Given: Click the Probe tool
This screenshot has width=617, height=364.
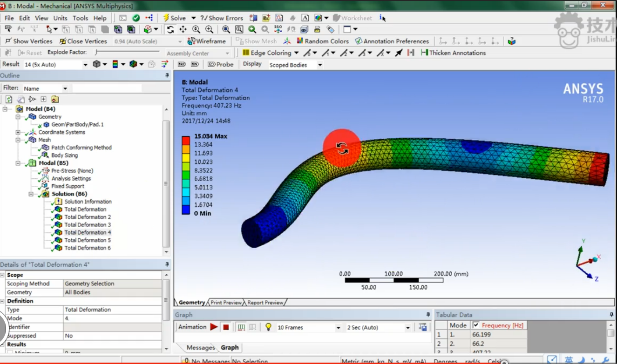Looking at the screenshot, I should pyautogui.click(x=220, y=64).
